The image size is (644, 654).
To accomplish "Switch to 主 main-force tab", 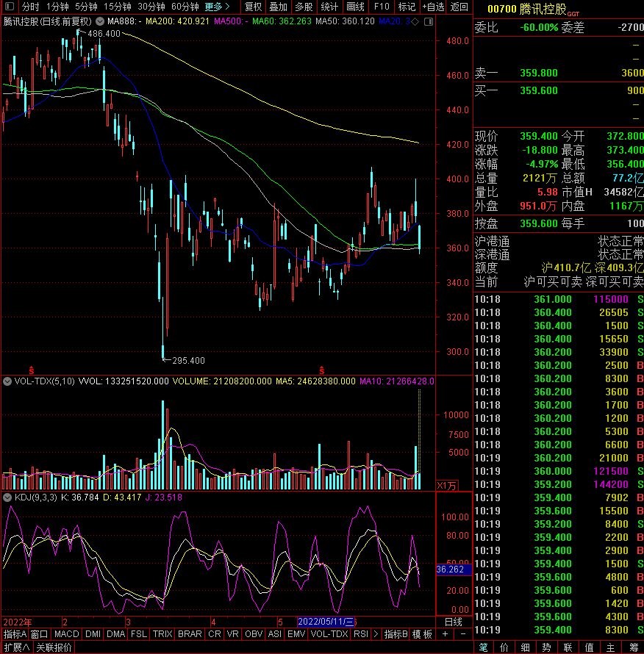I will click(x=611, y=647).
